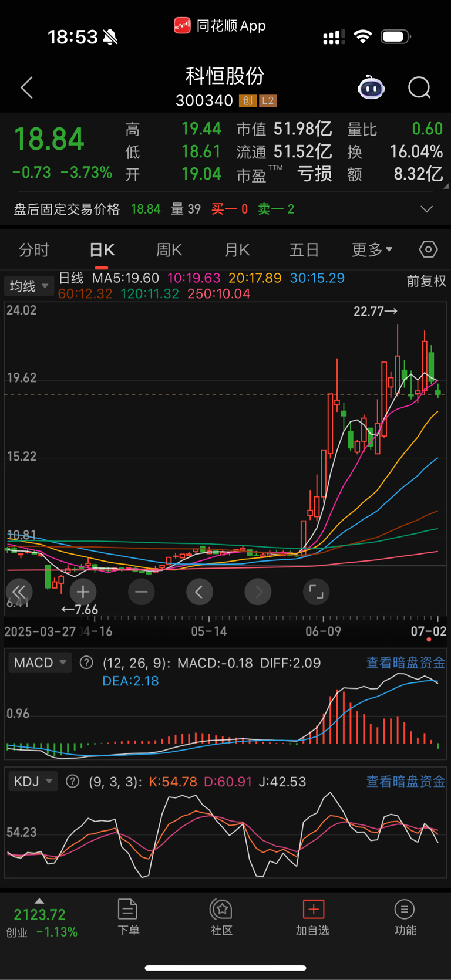Open 查看暗盘资金 link in MACD panel
451x980 pixels.
click(406, 663)
